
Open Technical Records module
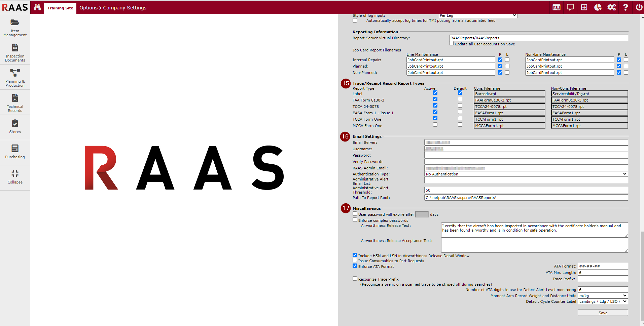[15, 103]
